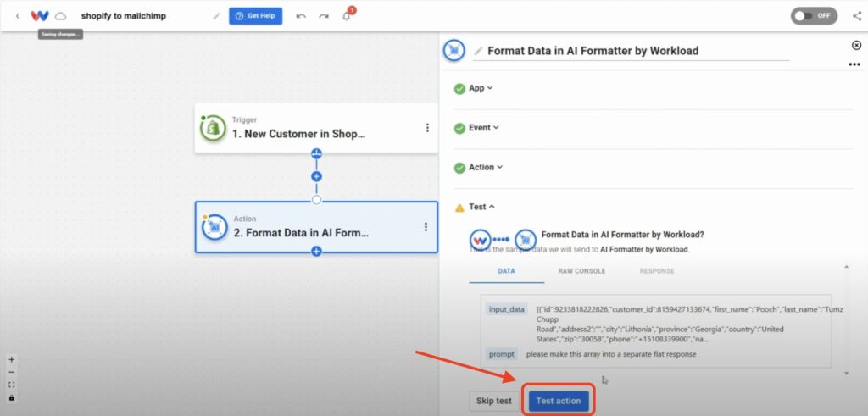Viewport: 868px width, 416px height.
Task: Undo the last change
Action: point(301,16)
